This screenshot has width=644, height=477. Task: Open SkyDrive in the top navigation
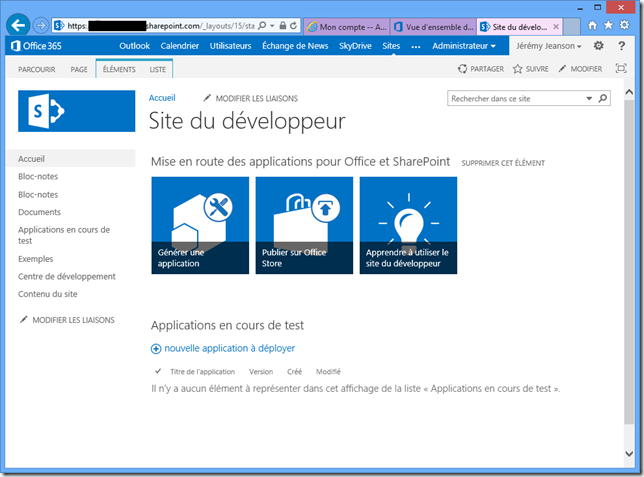tap(355, 46)
